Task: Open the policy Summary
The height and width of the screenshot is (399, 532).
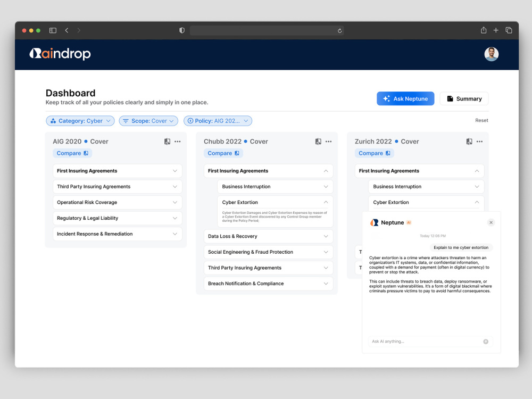Action: 464,98
